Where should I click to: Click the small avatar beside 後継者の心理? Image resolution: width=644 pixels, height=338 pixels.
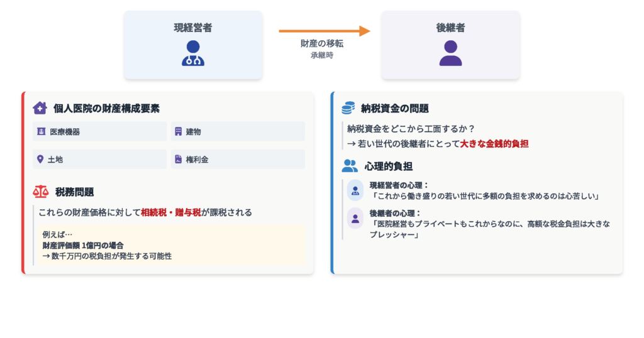[355, 218]
